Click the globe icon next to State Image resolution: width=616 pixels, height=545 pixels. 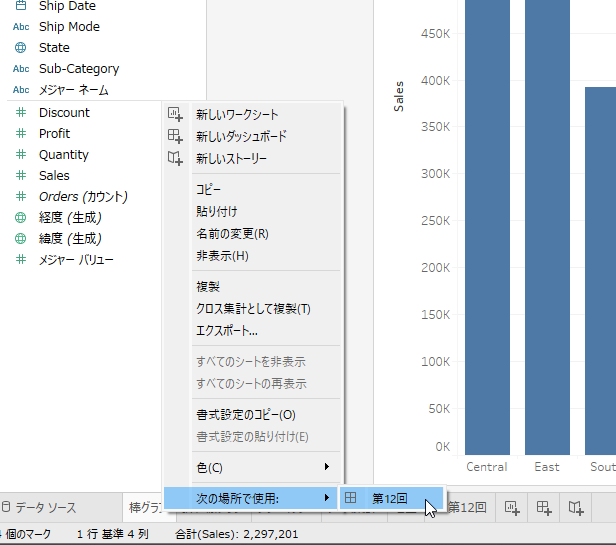(x=20, y=47)
